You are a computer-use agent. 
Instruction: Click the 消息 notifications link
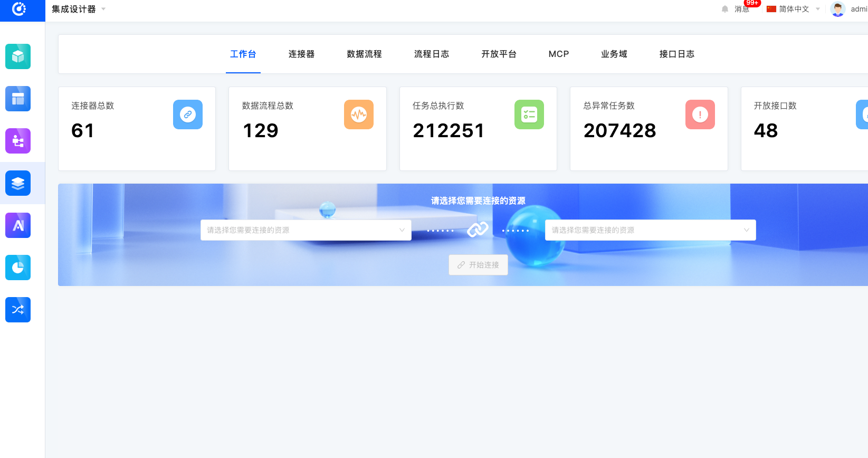tap(742, 9)
